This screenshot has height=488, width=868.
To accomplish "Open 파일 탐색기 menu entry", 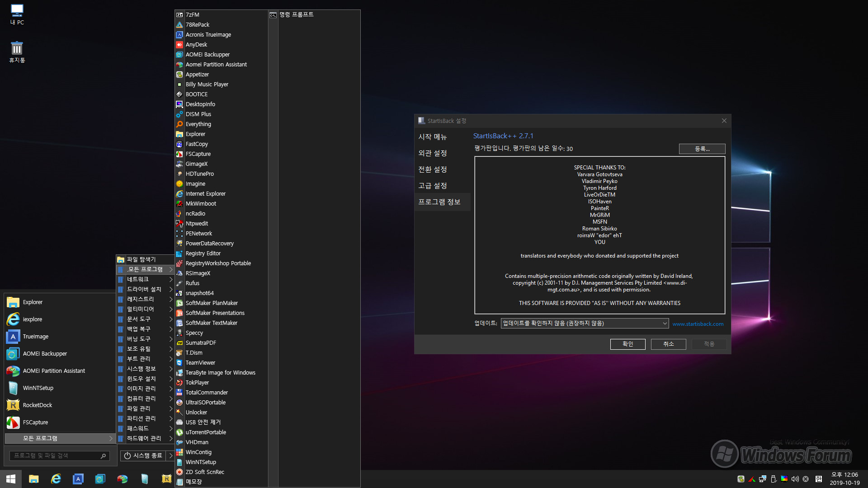I will 145,259.
